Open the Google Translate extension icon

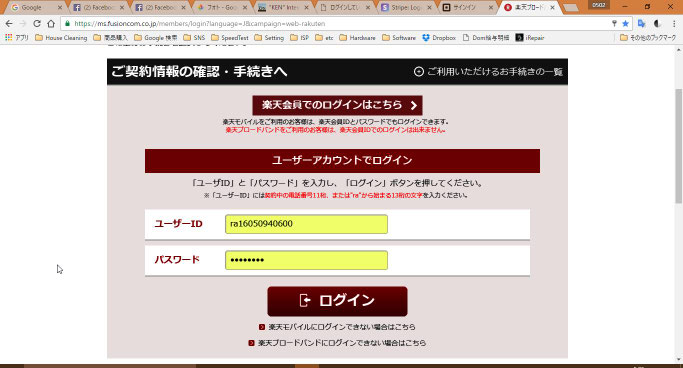[642, 24]
